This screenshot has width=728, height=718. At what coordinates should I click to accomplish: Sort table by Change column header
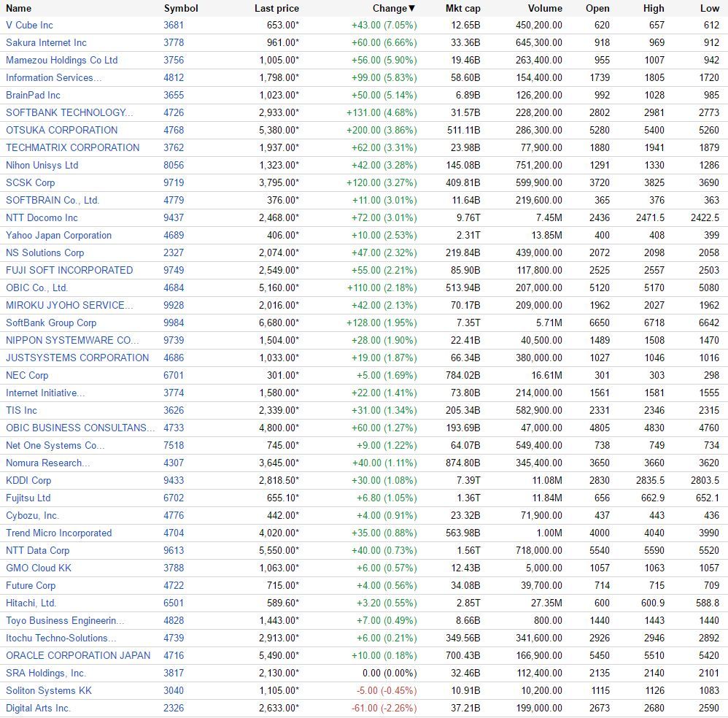click(393, 8)
